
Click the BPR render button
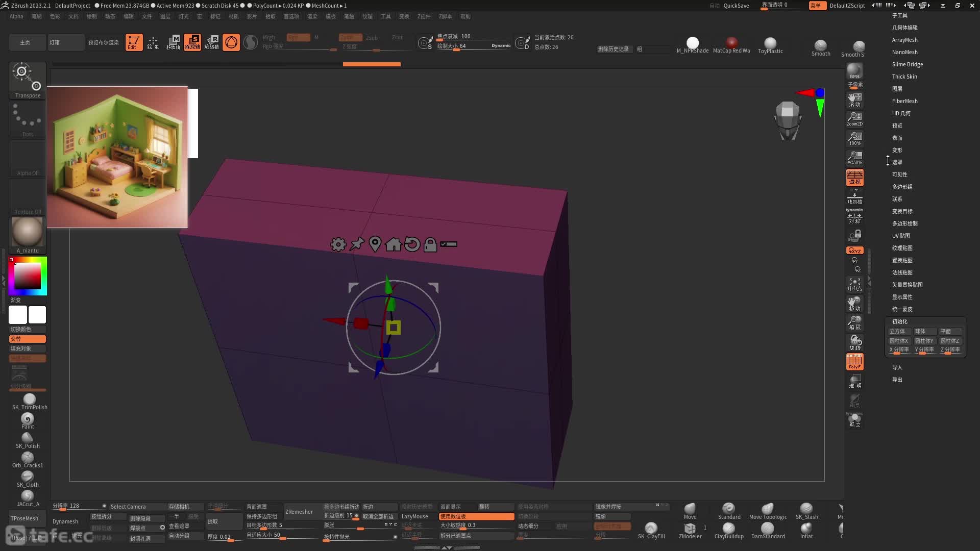(x=854, y=71)
